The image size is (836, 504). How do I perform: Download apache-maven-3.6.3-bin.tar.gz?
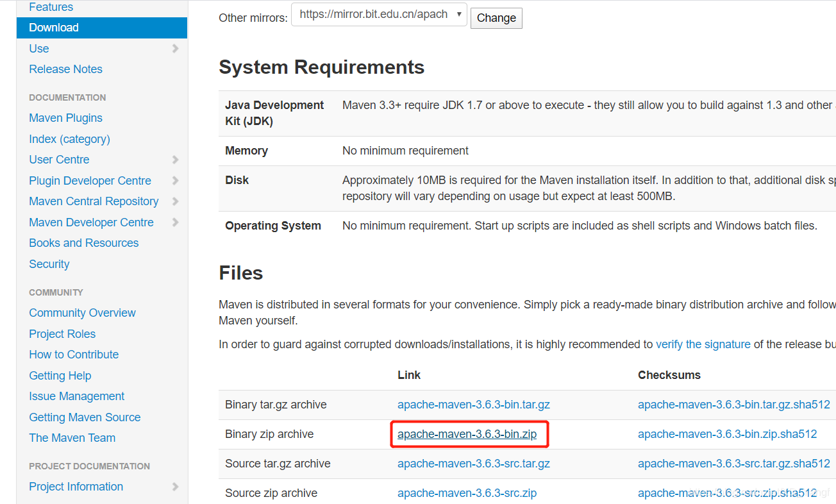click(474, 405)
